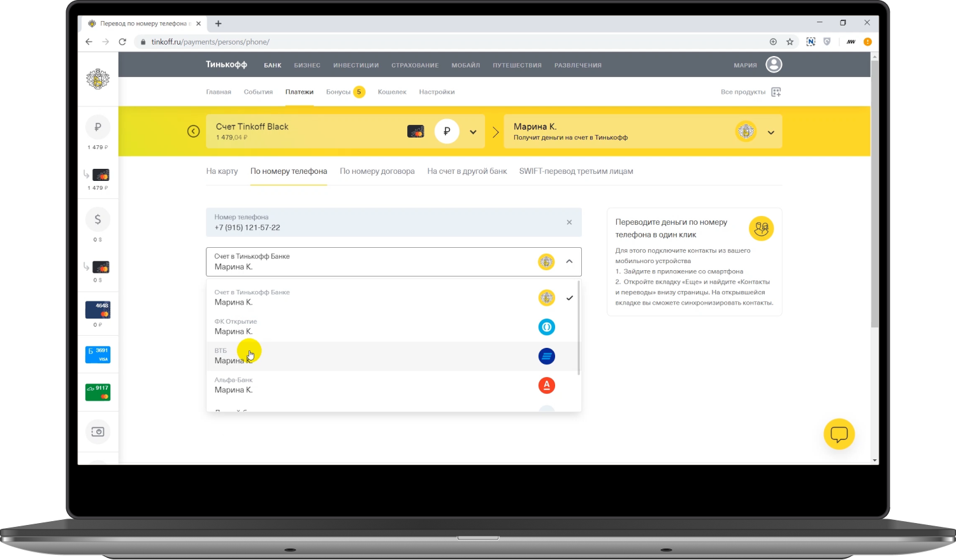
Task: Clear the phone number field with X
Action: 569,222
